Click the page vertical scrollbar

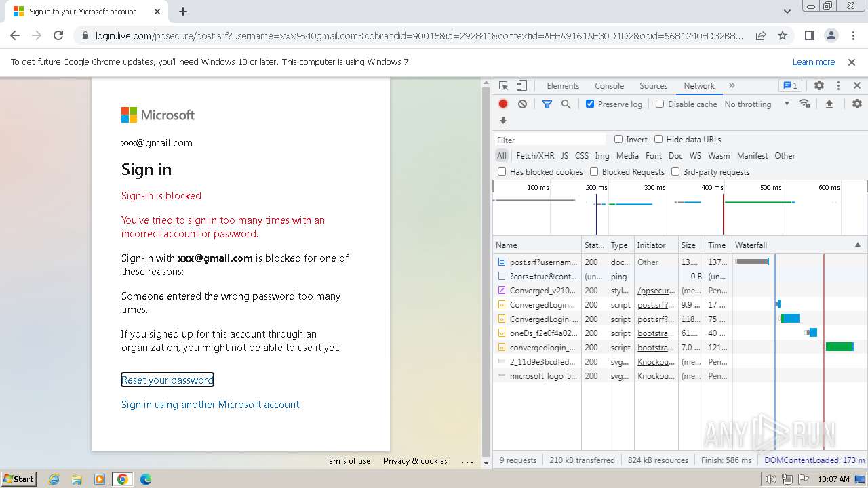click(x=486, y=272)
